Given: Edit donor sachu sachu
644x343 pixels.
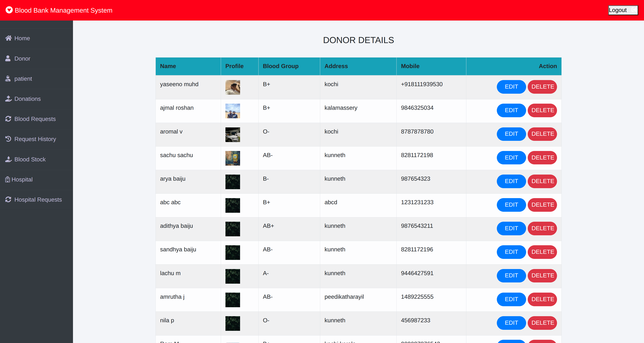Looking at the screenshot, I should pyautogui.click(x=511, y=158).
